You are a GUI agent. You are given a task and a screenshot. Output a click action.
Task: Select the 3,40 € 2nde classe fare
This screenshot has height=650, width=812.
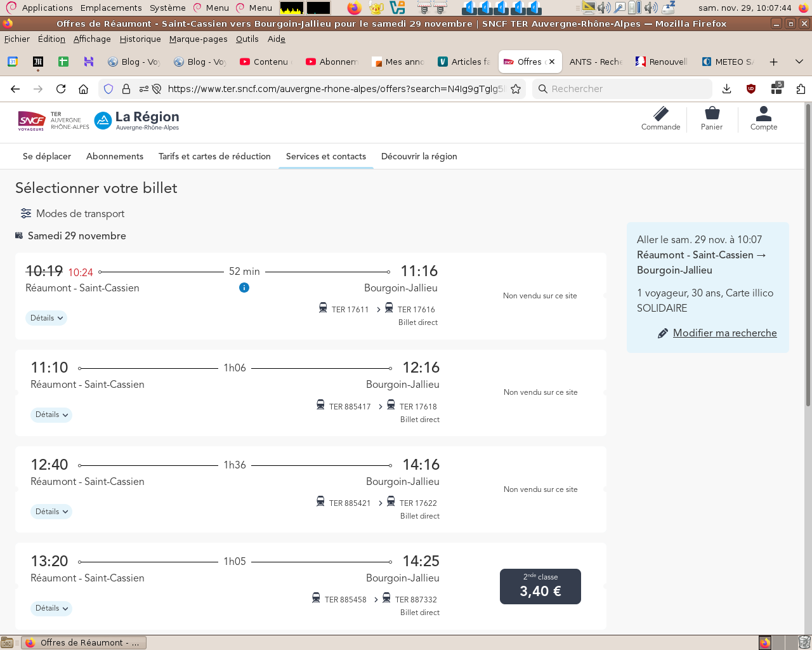(x=540, y=586)
